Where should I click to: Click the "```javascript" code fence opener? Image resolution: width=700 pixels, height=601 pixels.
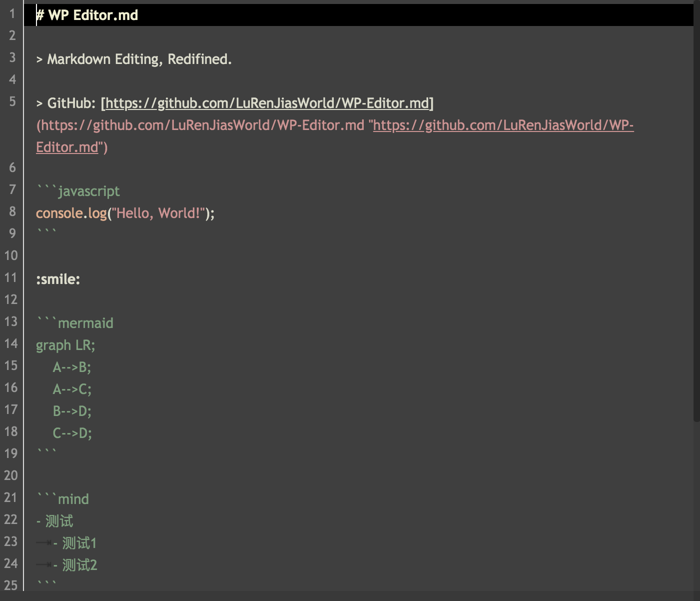click(x=78, y=191)
